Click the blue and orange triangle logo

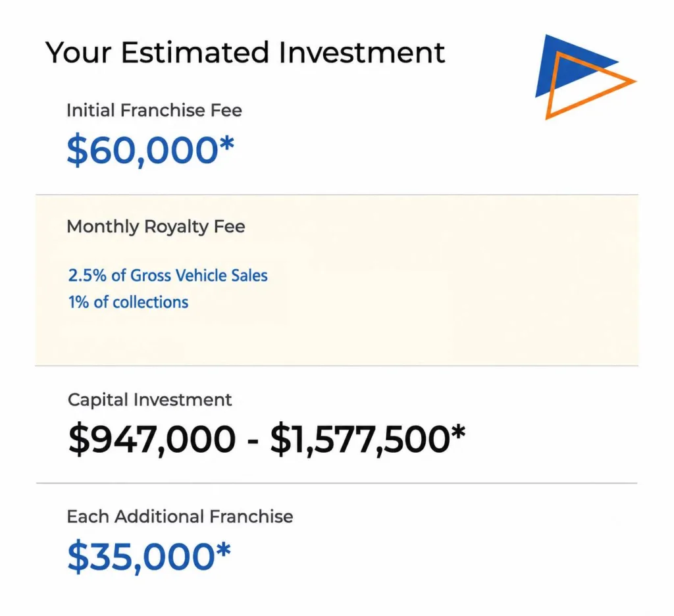pyautogui.click(x=585, y=77)
